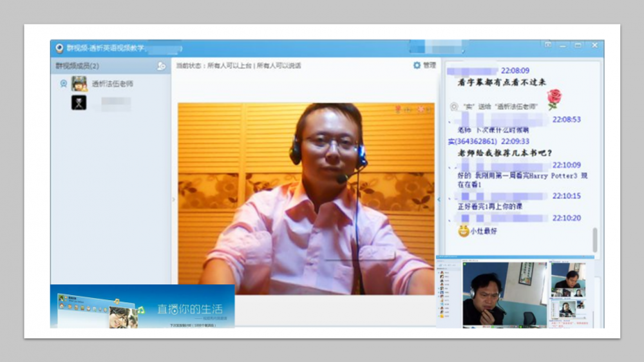Click the host avatar of 透析法伍老师

79,84
